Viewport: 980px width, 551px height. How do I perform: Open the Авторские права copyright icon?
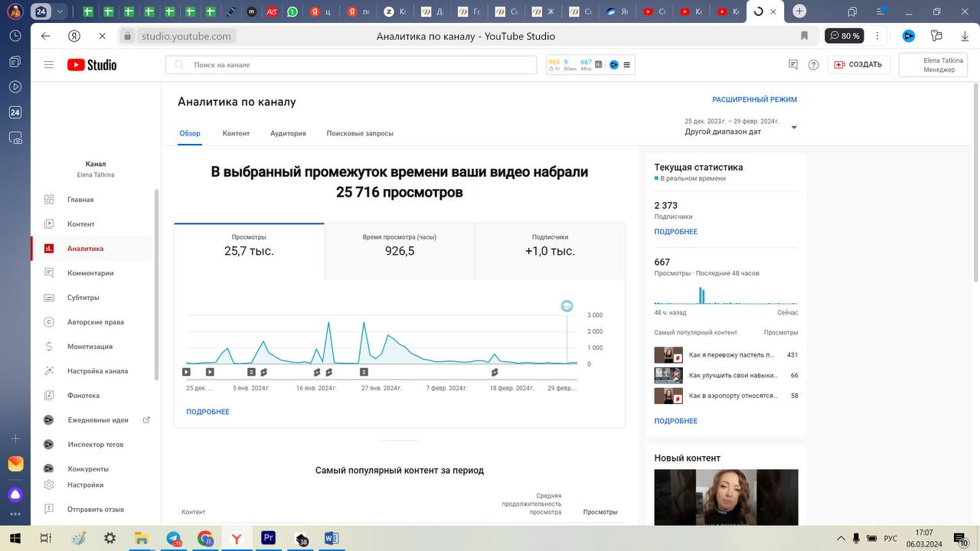click(49, 322)
